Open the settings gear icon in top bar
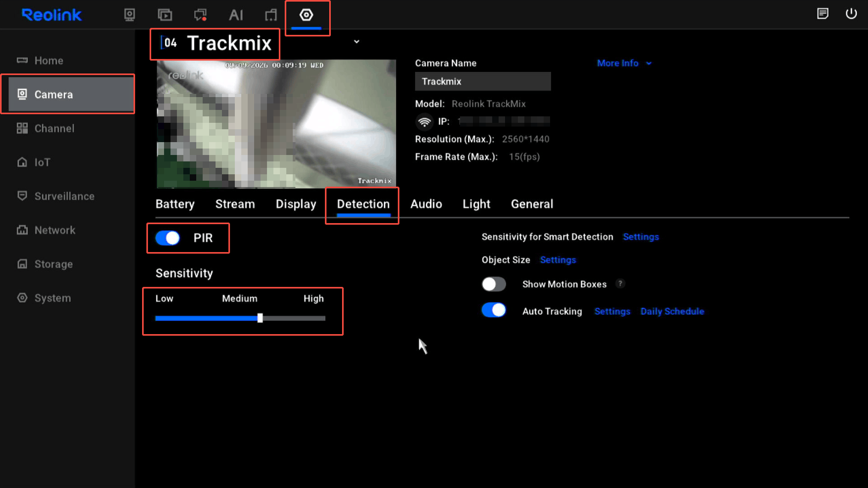 coord(306,14)
